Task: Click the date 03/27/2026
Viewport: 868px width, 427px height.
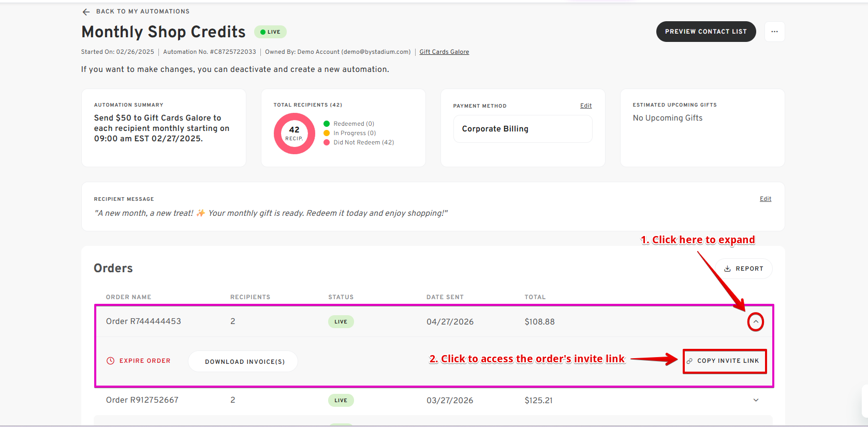Action: (x=450, y=401)
